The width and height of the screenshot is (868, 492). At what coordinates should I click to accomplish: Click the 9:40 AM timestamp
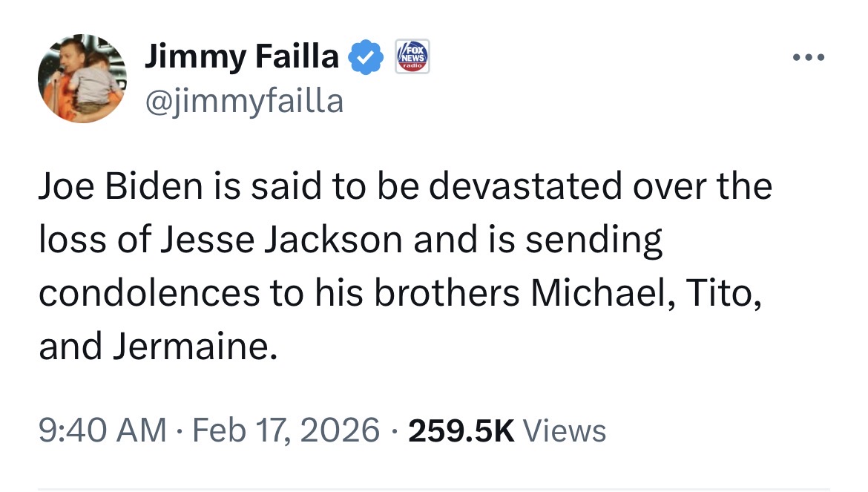pyautogui.click(x=102, y=430)
